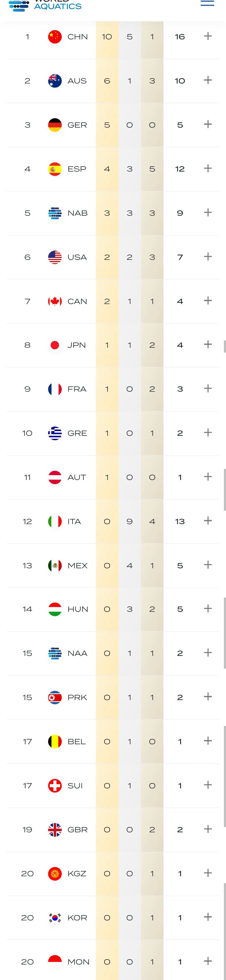Expand the GBR medal details
This screenshot has height=980, width=226.
pos(208,829)
